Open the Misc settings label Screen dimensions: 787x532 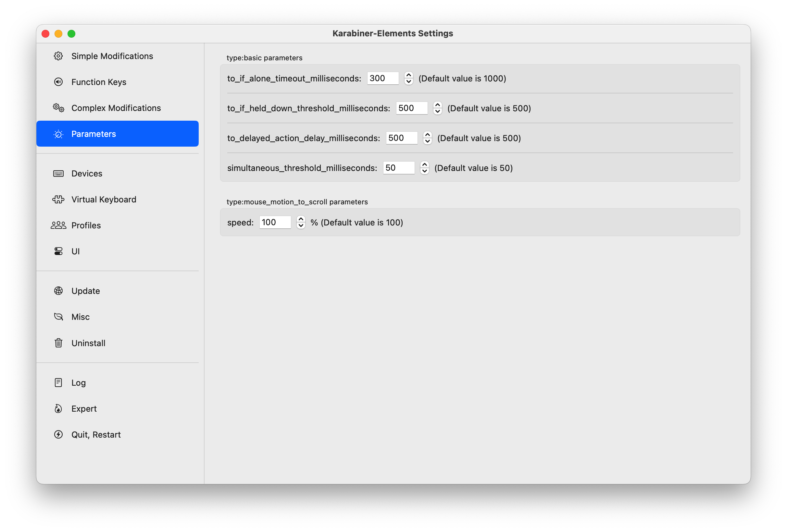point(81,317)
